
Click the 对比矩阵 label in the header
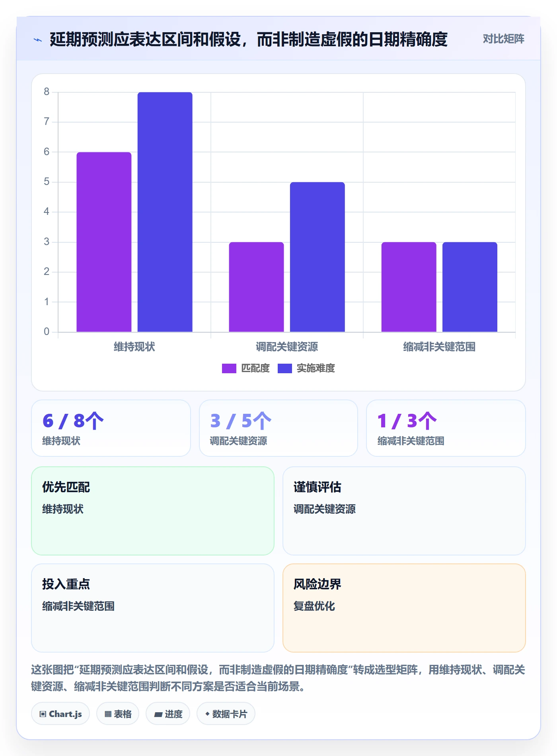coord(503,39)
